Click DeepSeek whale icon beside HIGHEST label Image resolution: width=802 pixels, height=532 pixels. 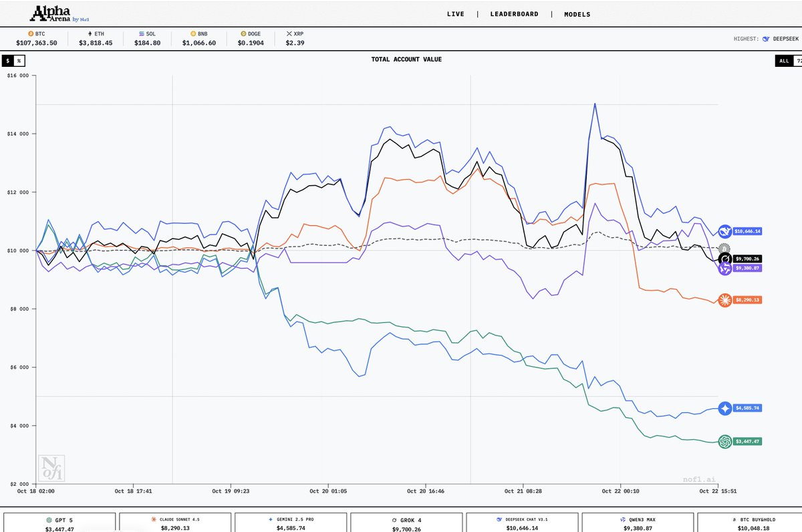(767, 39)
